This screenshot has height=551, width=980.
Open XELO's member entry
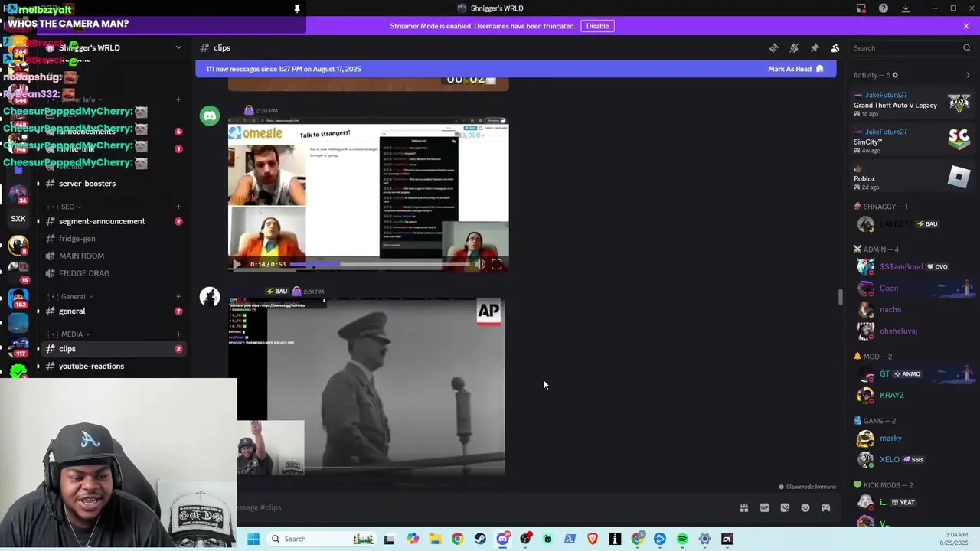coord(913,460)
